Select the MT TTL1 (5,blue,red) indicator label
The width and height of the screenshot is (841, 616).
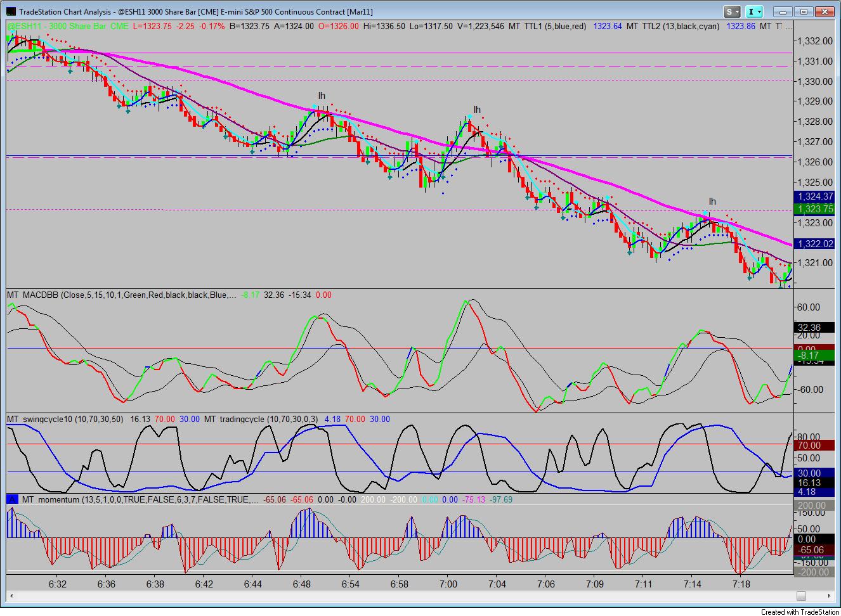pyautogui.click(x=548, y=26)
